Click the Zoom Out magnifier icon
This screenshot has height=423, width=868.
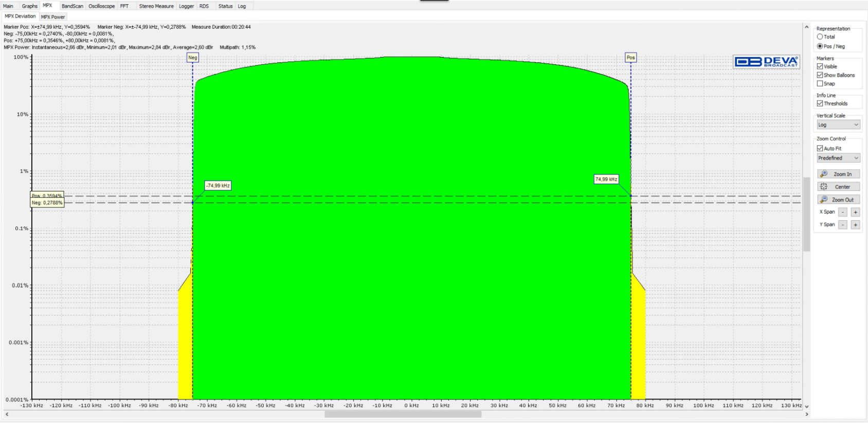[x=824, y=200]
